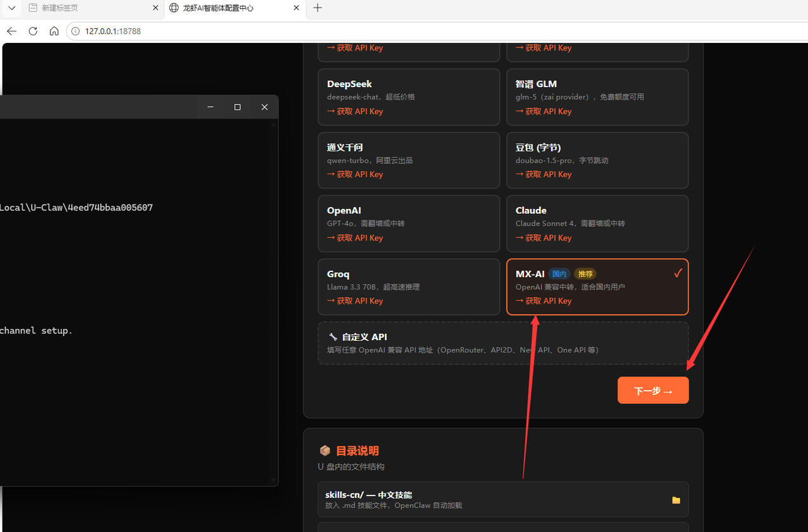Close the 龙虾AI智能体配置中心 tab
This screenshot has height=532, width=808.
coord(297,8)
